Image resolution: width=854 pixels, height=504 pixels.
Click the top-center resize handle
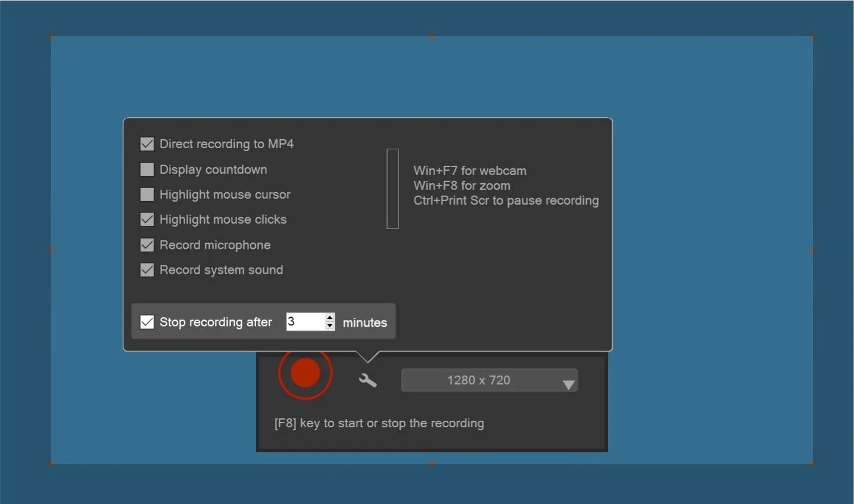(432, 36)
